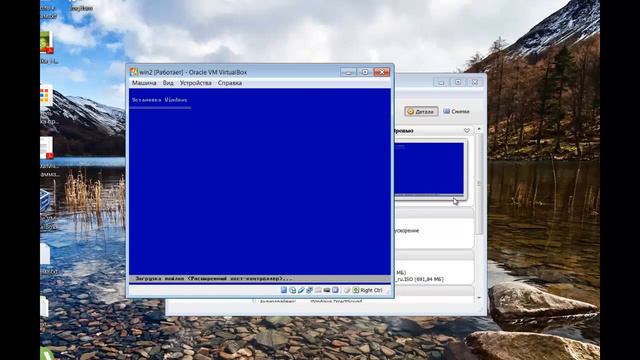Click the Manager vertical scrollbar thumb

coord(479,184)
